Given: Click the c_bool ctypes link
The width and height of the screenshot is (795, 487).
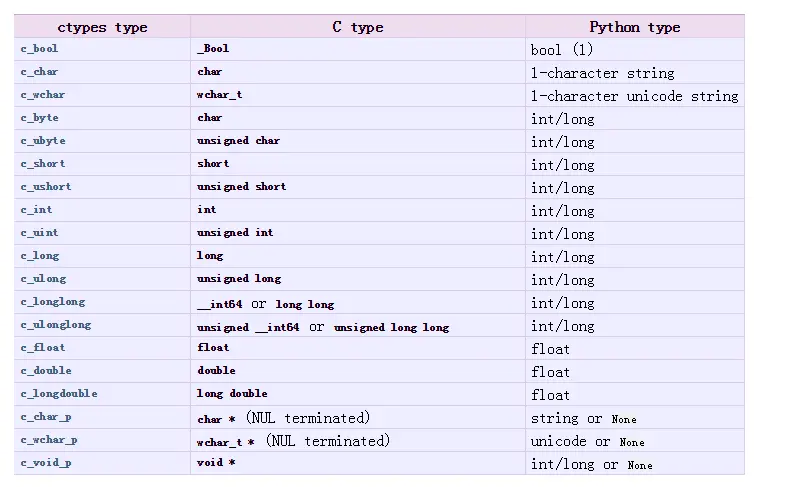Looking at the screenshot, I should pos(38,49).
